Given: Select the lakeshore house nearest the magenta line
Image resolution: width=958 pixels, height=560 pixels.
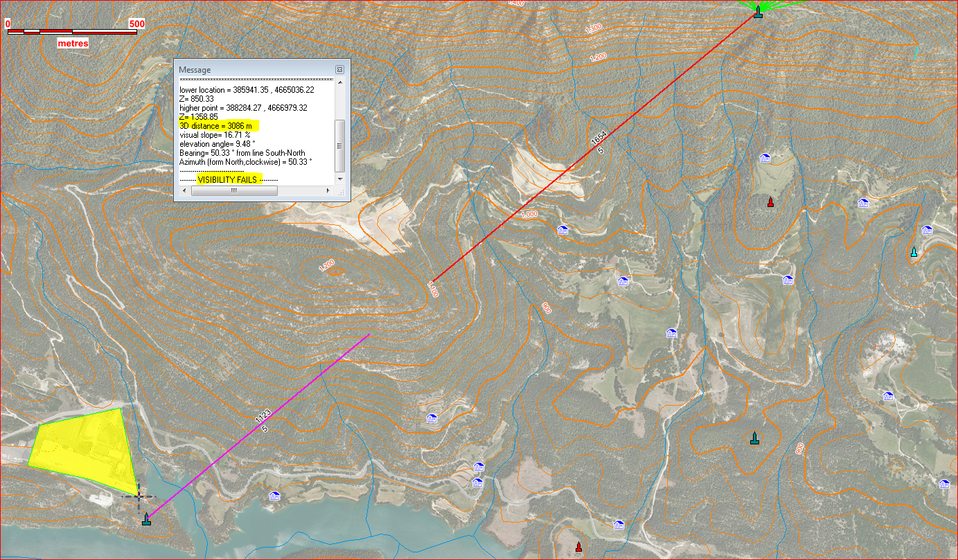Looking at the screenshot, I should (274, 496).
